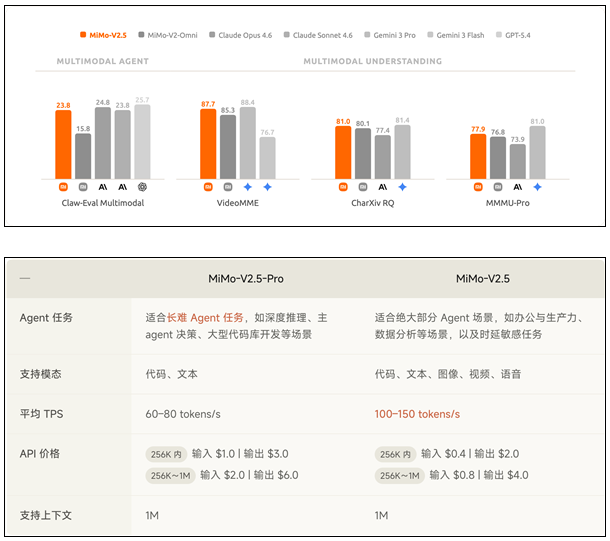Click the 256K~1M badge in the MiMo-V2.5-Pro column
The image size is (610, 541).
click(170, 476)
